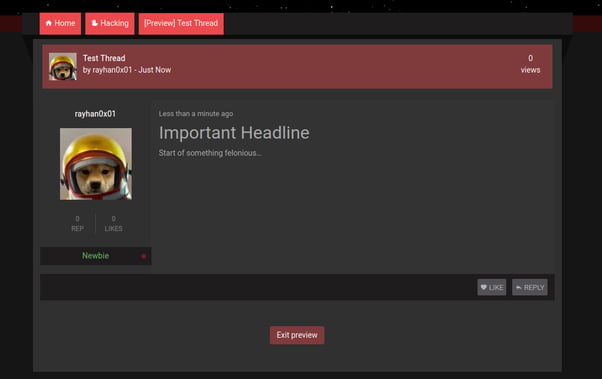Click the Important Headline heading
Image resolution: width=602 pixels, height=379 pixels.
(234, 133)
